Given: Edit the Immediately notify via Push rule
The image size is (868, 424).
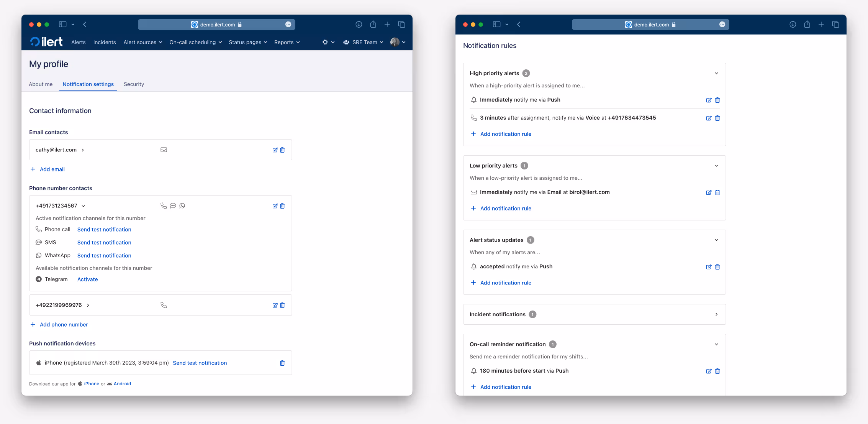Looking at the screenshot, I should coord(709,100).
